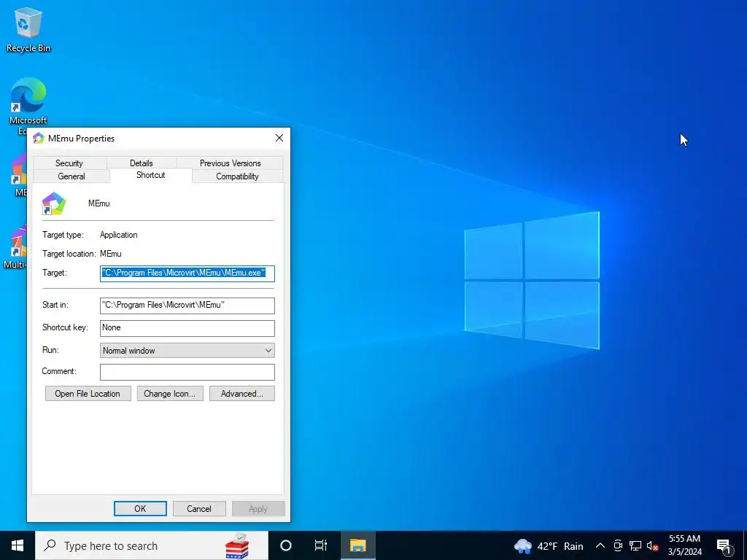This screenshot has width=747, height=560.
Task: Click the Change Icon button
Action: tap(170, 394)
